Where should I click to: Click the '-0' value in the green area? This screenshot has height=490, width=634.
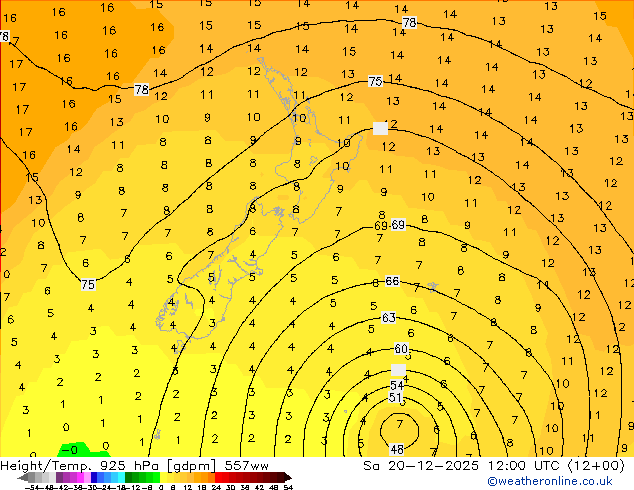click(x=72, y=450)
